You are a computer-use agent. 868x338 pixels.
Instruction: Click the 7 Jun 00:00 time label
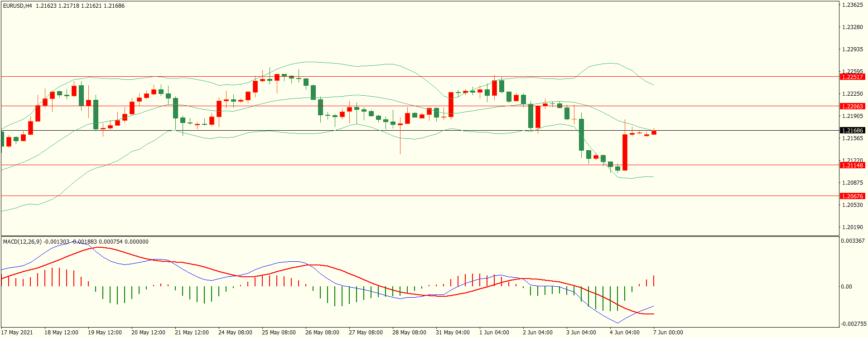[x=668, y=333]
